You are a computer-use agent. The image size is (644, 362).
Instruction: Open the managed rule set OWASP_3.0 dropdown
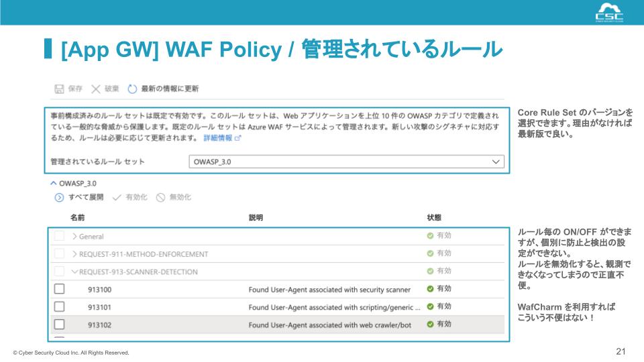pos(346,162)
